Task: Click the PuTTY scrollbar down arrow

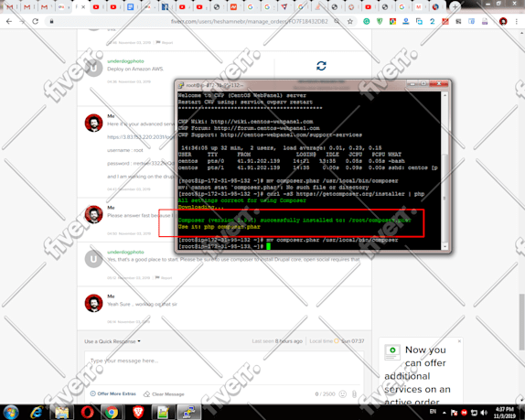Action: pyautogui.click(x=445, y=246)
